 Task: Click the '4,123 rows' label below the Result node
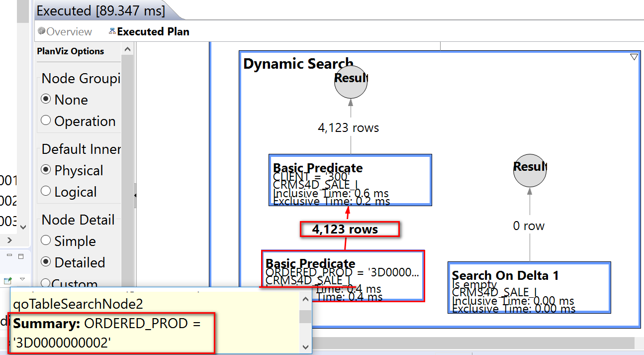pyautogui.click(x=349, y=128)
